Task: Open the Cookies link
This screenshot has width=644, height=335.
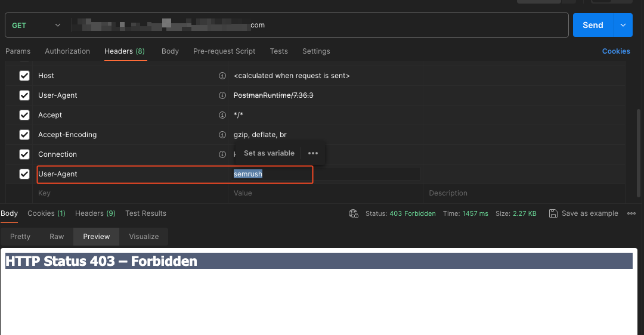Action: 616,51
